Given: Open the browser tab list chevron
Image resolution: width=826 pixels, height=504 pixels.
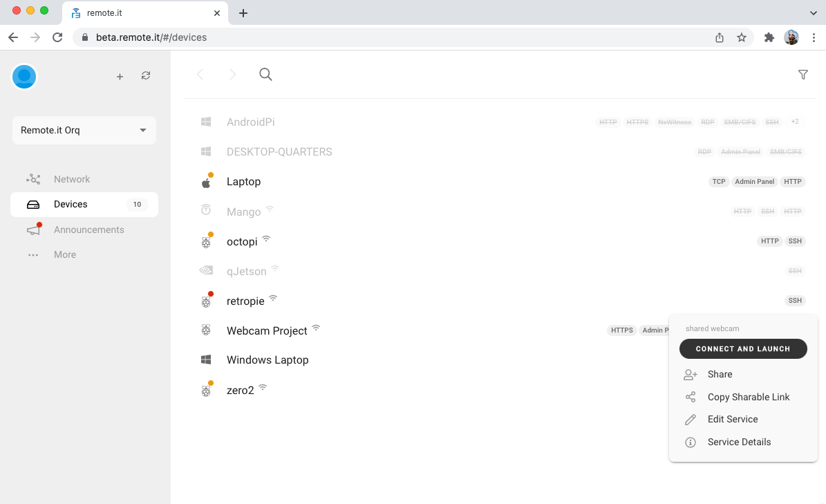Looking at the screenshot, I should click(x=814, y=12).
